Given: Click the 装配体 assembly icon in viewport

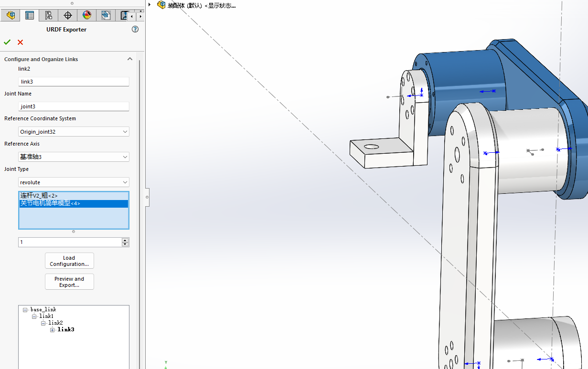Looking at the screenshot, I should tap(161, 5).
